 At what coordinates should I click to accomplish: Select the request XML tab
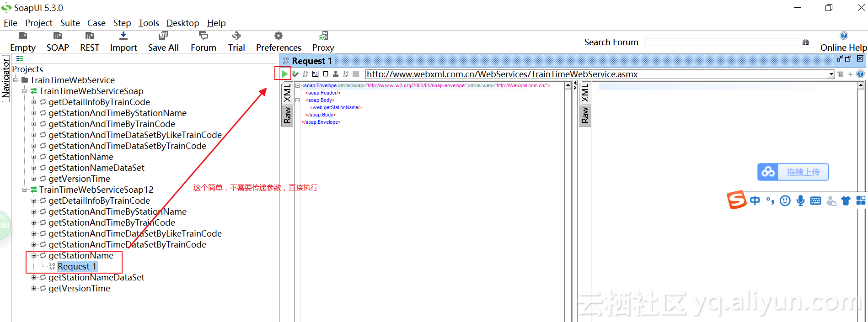(x=287, y=93)
